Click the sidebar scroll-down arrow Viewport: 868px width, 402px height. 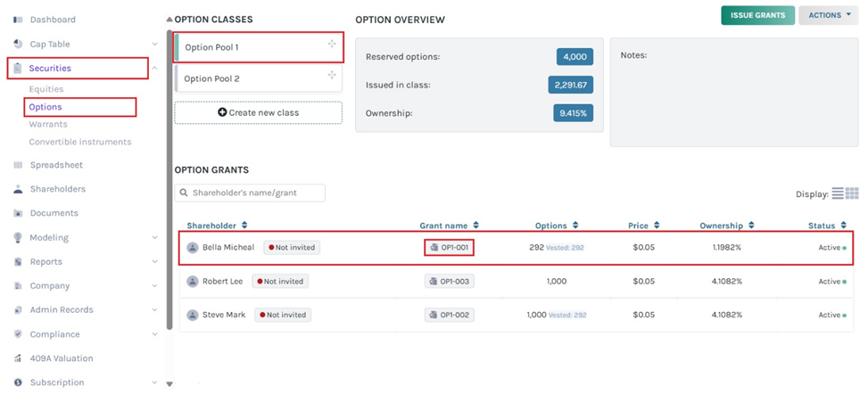[x=169, y=383]
